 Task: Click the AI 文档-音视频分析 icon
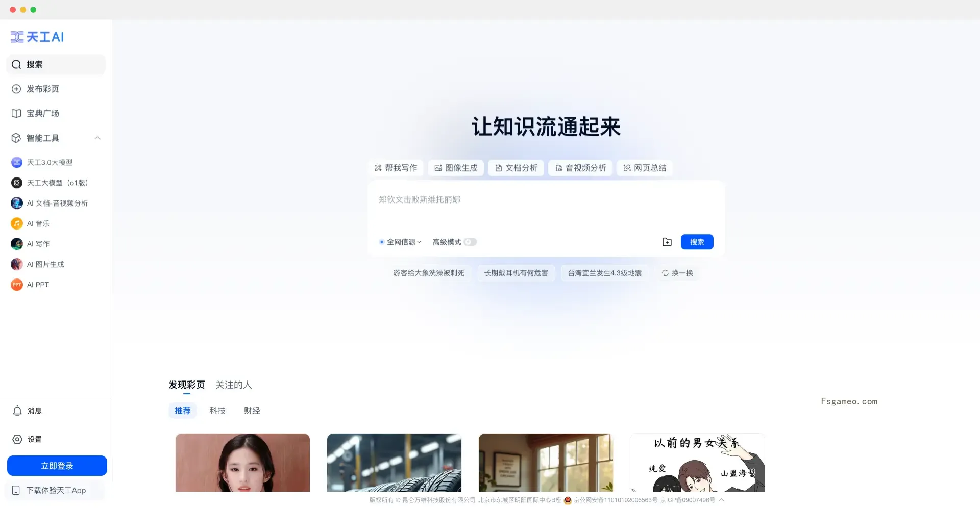[17, 203]
